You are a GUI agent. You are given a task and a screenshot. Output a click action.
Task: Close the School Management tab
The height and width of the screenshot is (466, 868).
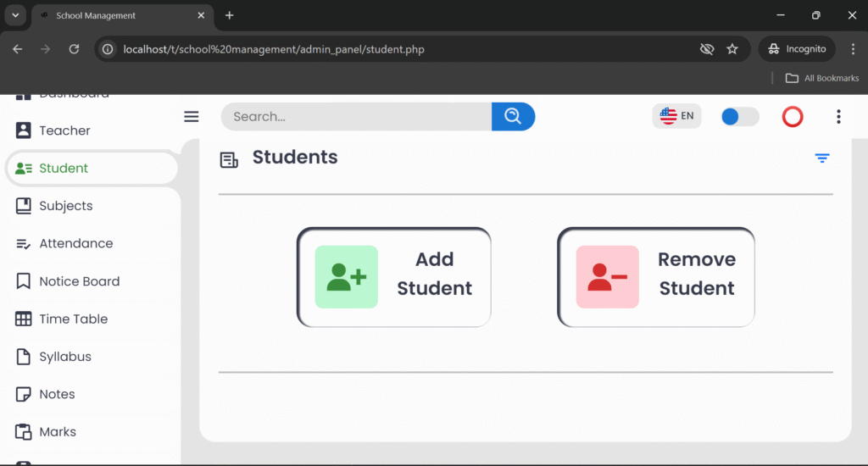tap(201, 15)
